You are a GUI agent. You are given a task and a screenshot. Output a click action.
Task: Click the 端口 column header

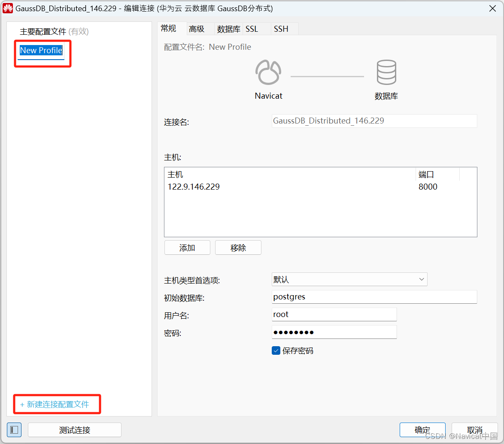pyautogui.click(x=438, y=175)
